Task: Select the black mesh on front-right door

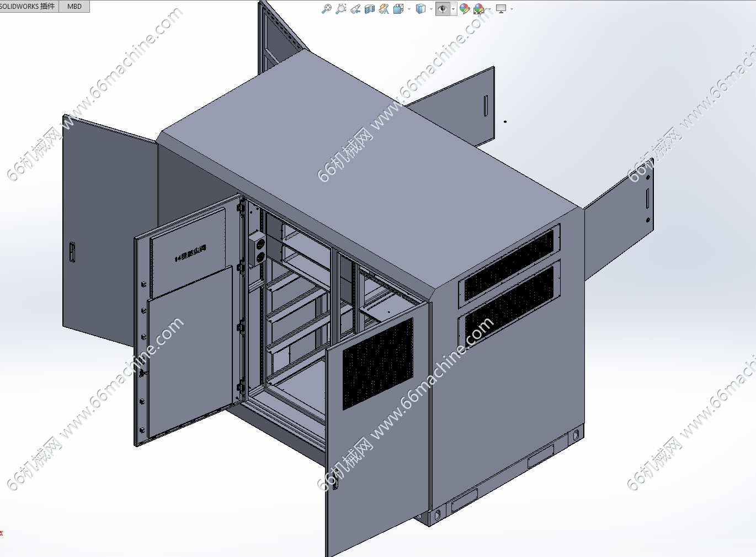Action: 378,363
